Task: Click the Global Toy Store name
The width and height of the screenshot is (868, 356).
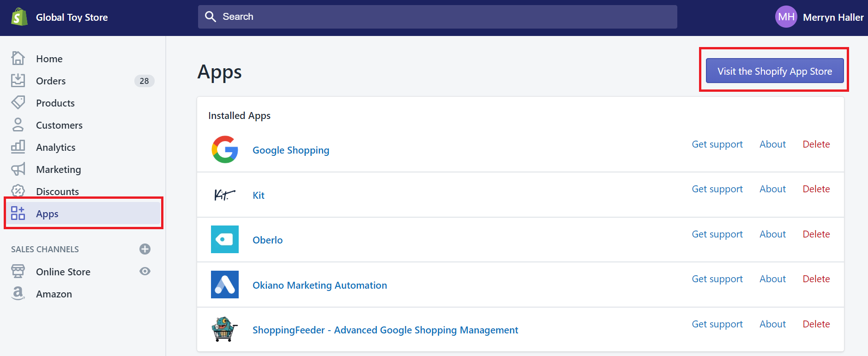Action: click(x=72, y=18)
